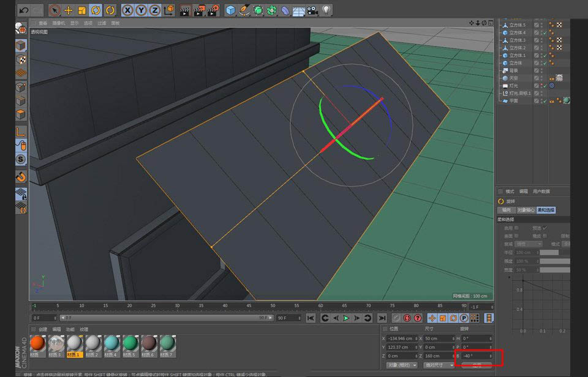Open the light bulb light icon
Image resolution: width=588 pixels, height=377 pixels.
tap(326, 10)
